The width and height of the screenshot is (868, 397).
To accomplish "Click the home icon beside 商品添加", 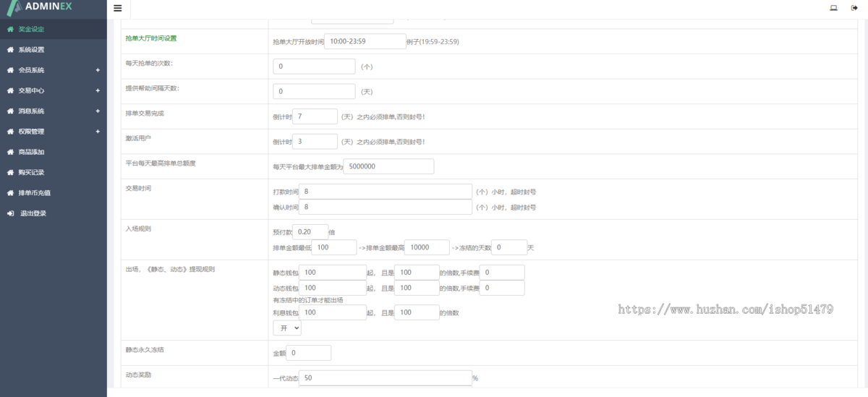I will pyautogui.click(x=10, y=152).
